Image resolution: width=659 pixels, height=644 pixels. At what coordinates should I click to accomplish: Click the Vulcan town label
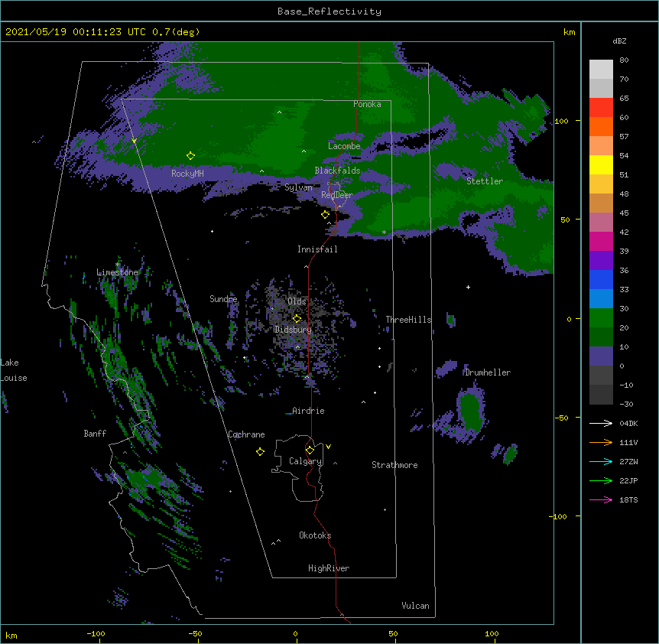pos(415,606)
